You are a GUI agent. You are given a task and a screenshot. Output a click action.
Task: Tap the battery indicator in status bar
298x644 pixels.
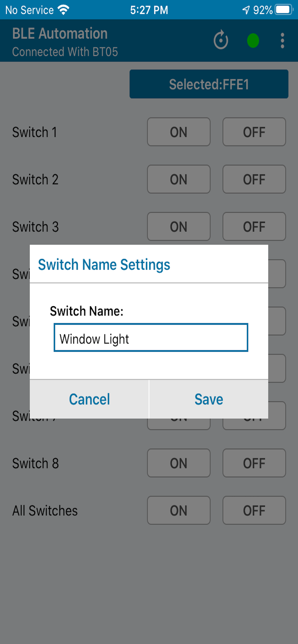(283, 9)
